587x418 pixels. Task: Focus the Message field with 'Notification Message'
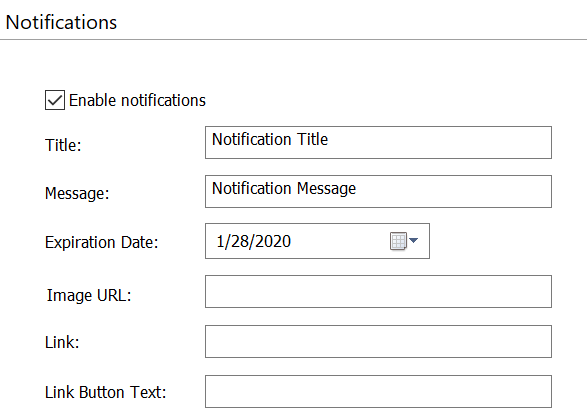[378, 192]
